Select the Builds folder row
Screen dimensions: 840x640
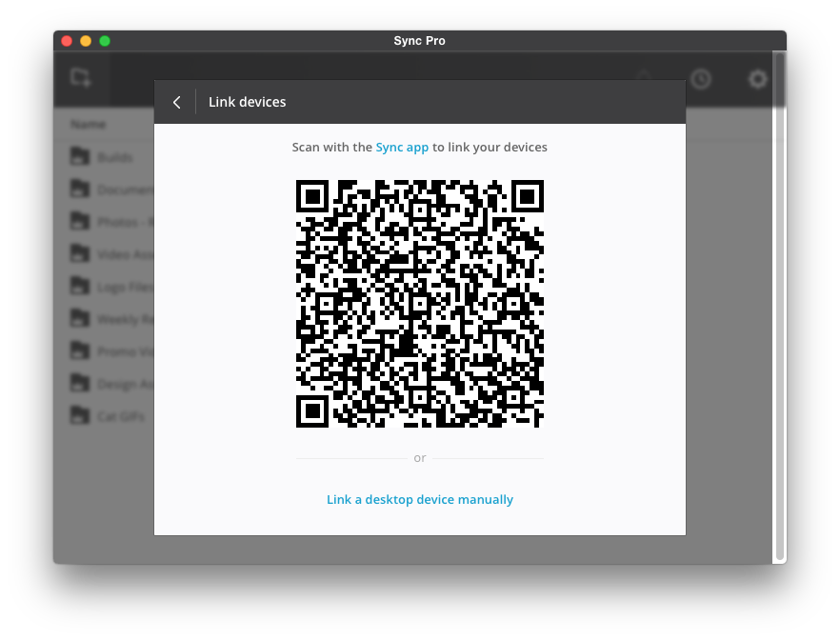point(104,157)
